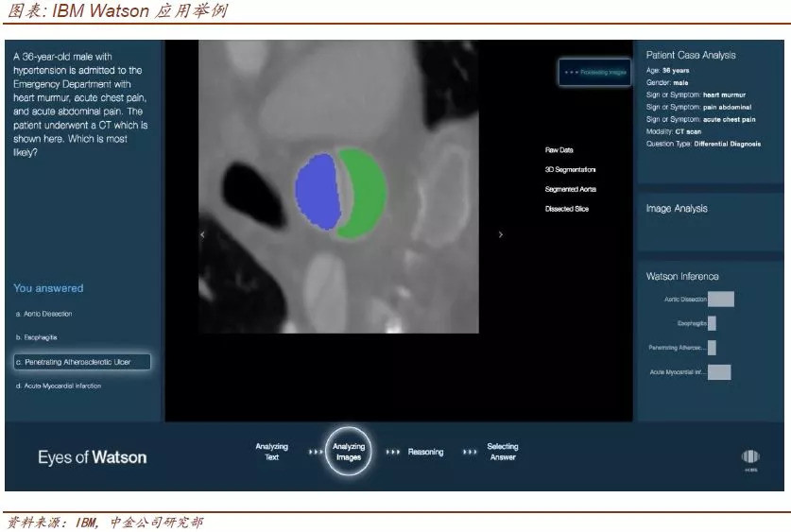Click the Sign or Symptom: pain abdominal entry

coord(698,107)
